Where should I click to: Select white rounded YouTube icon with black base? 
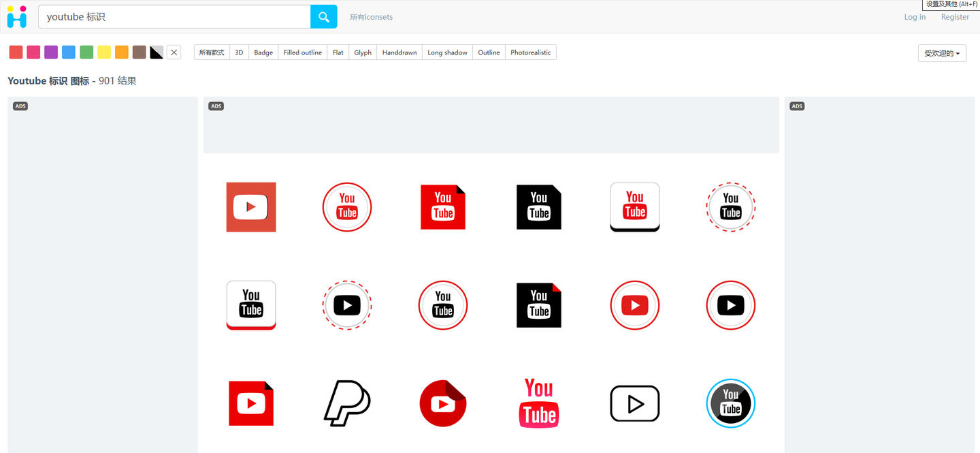point(635,207)
